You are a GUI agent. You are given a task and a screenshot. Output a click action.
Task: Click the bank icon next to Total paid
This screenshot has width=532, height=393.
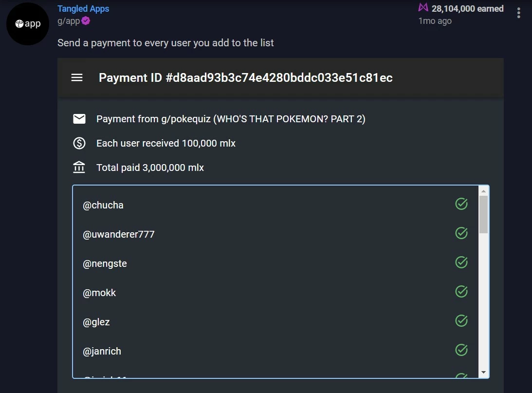[79, 168]
